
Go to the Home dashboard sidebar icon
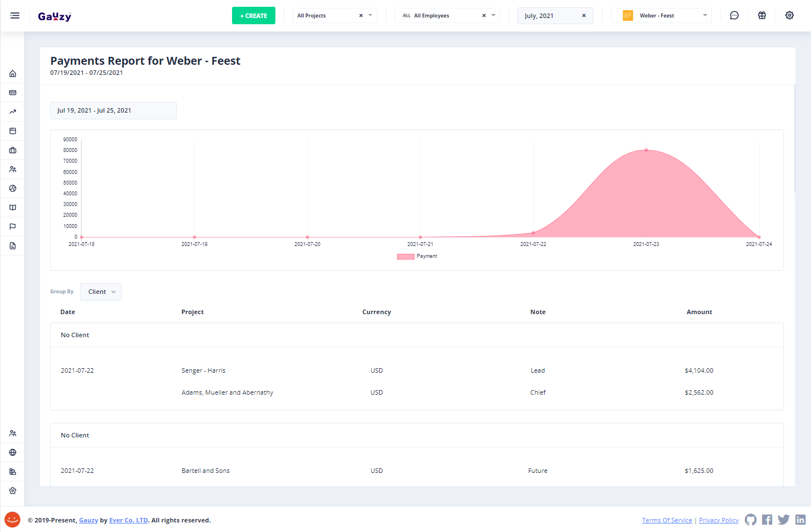pyautogui.click(x=12, y=74)
